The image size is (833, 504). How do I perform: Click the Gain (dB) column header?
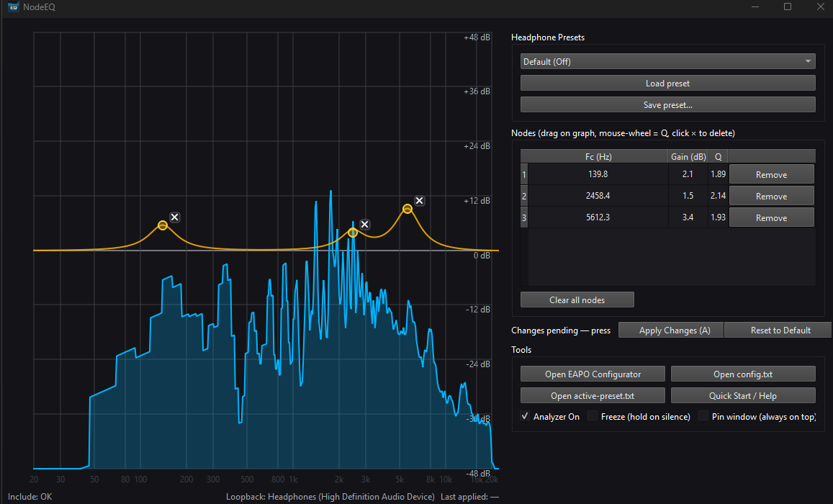[x=688, y=156]
